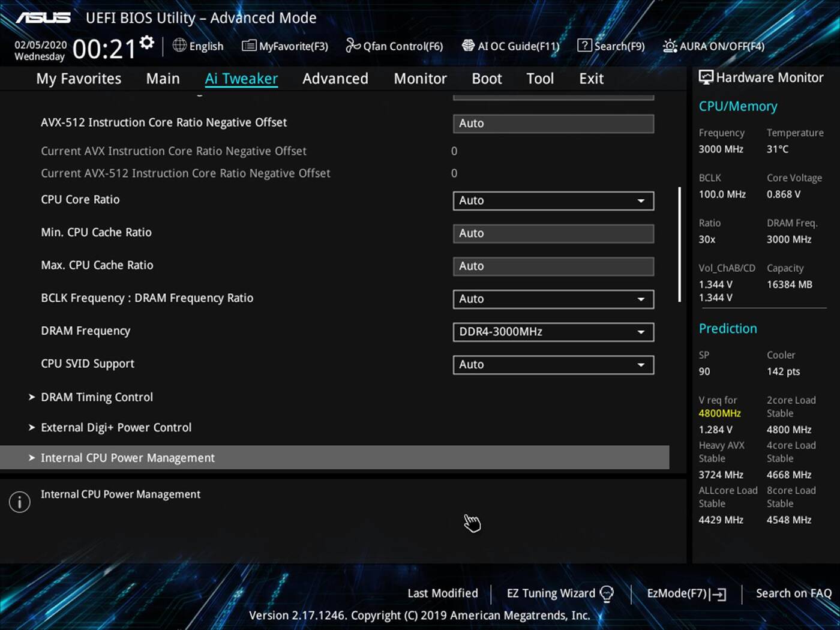
Task: Open the CPU SVID Support dropdown
Action: 552,364
